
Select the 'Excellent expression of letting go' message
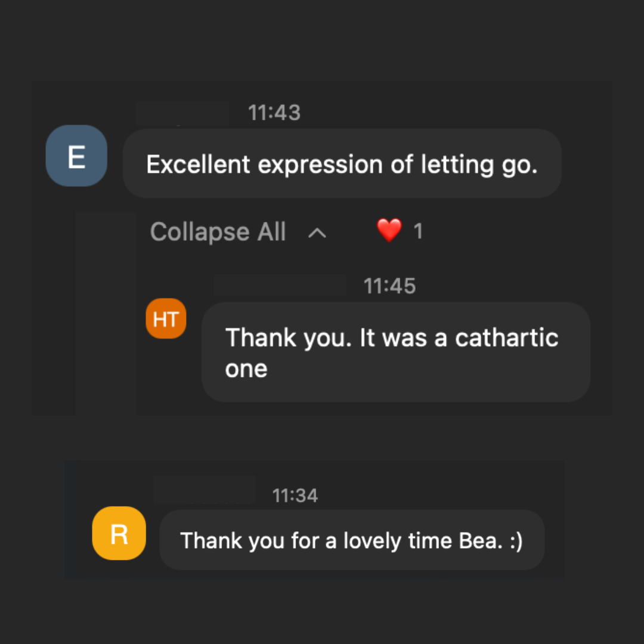coord(342,164)
